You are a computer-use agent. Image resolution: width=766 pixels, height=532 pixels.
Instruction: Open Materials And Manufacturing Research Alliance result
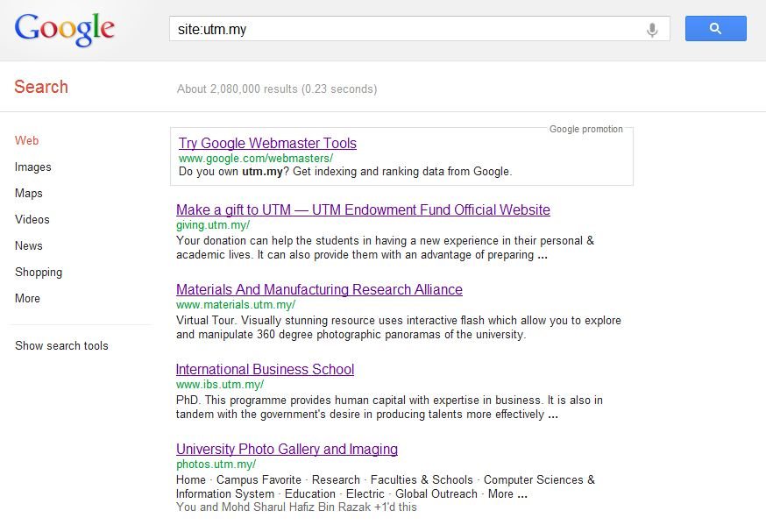point(319,290)
